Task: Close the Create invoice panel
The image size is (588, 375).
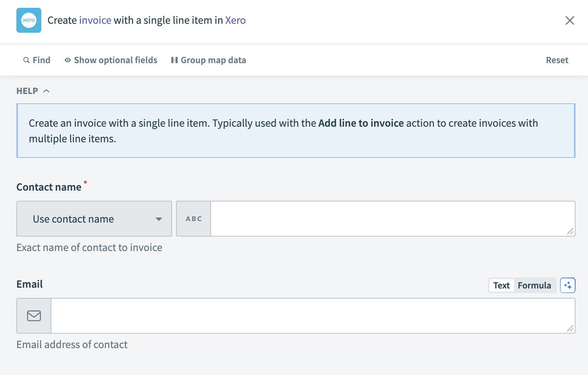Action: click(x=570, y=20)
